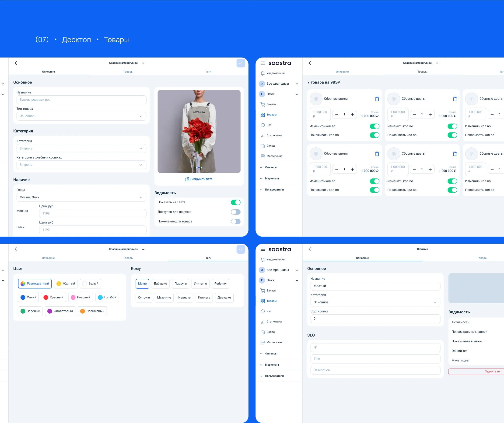Switch to the Товары tab in the top-left panel

click(x=128, y=72)
